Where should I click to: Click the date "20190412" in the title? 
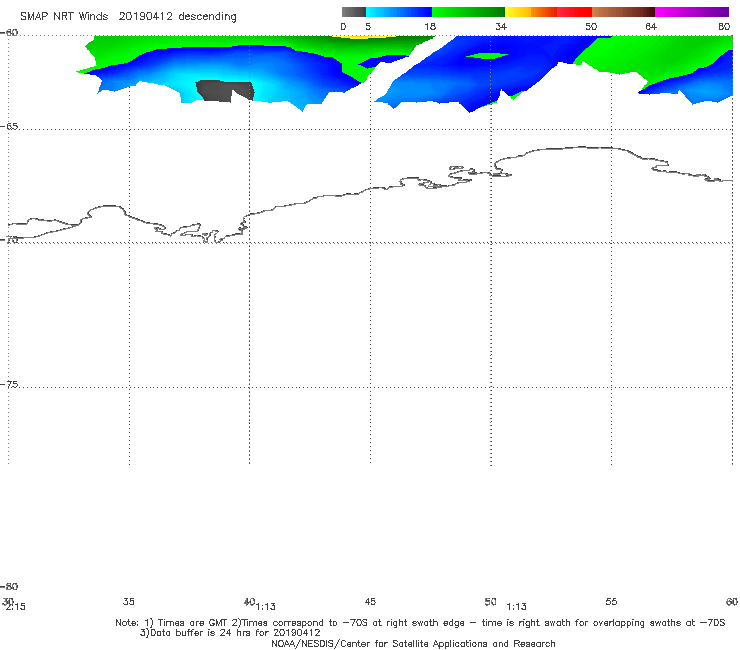145,17
